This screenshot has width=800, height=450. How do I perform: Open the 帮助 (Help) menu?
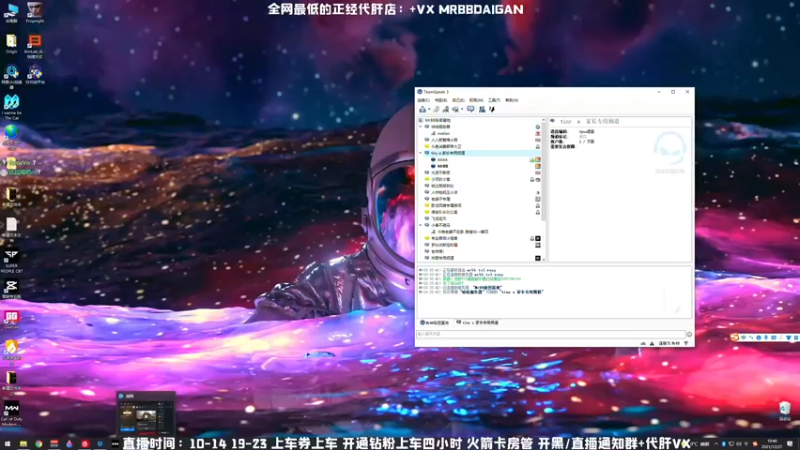[x=512, y=100]
